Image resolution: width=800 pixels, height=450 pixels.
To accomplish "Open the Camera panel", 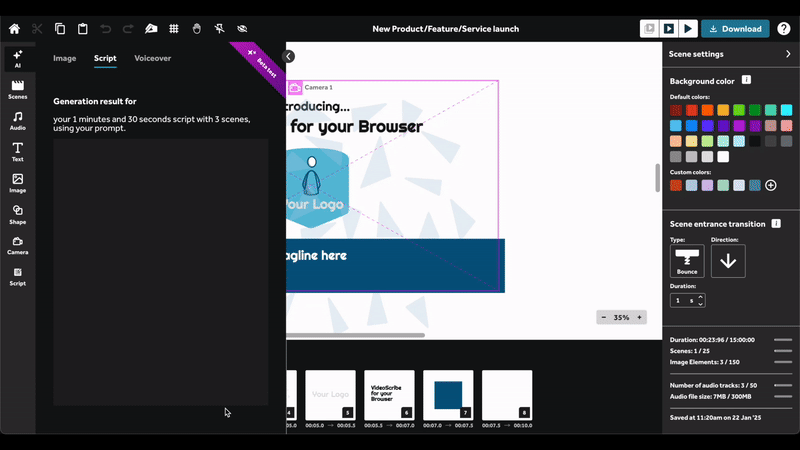I will (x=17, y=245).
